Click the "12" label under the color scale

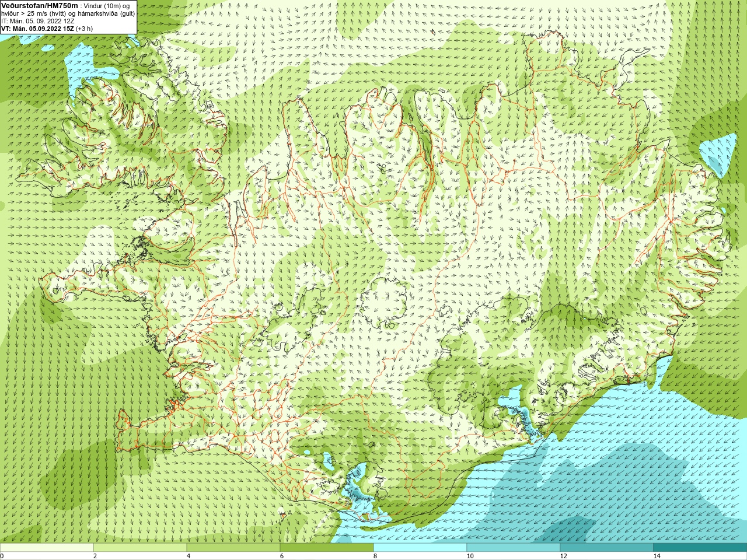click(x=563, y=556)
